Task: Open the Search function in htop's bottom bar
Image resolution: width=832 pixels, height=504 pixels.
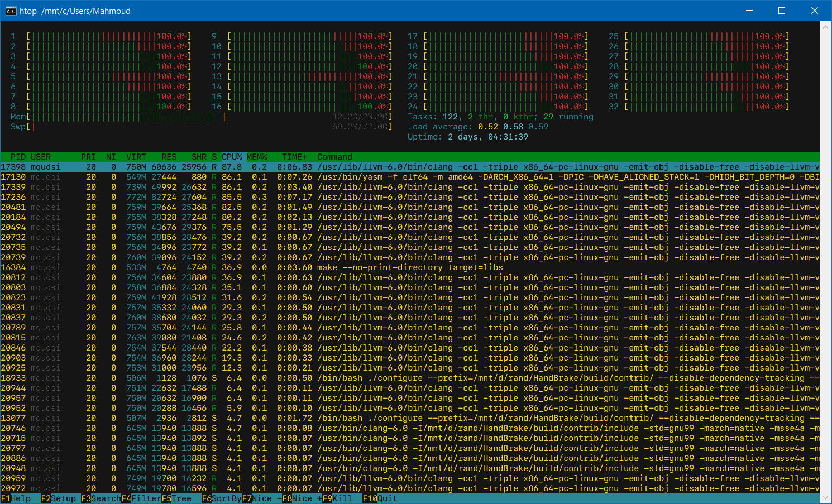Action: pos(101,498)
